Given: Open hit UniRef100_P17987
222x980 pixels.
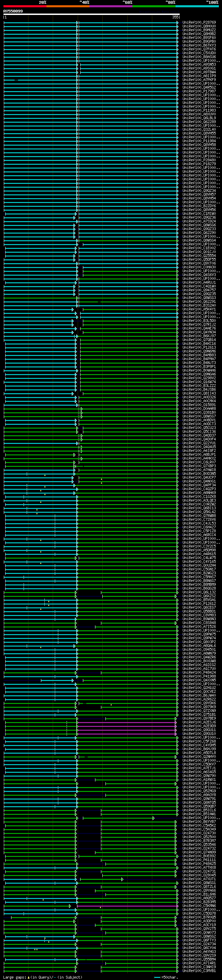Looking at the screenshot, I should pyautogui.click(x=199, y=91).
